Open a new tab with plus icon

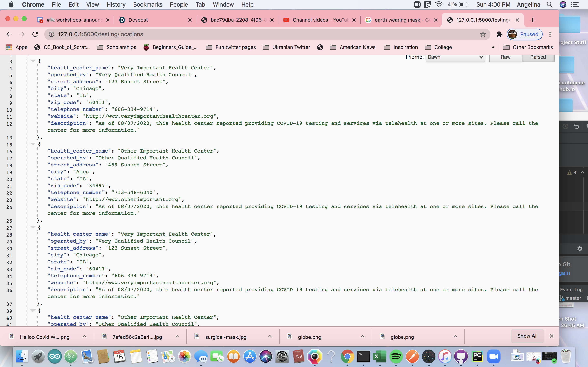[x=533, y=20]
